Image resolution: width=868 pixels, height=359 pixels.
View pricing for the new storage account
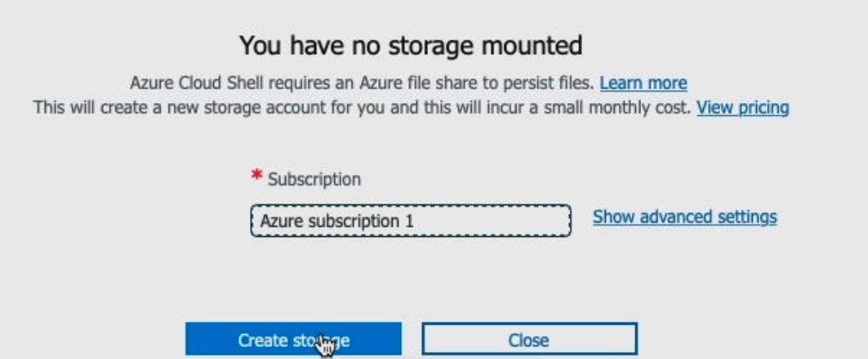[x=743, y=108]
